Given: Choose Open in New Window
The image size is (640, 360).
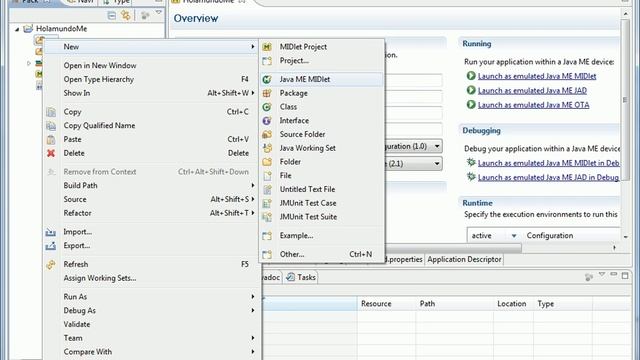Looking at the screenshot, I should pyautogui.click(x=100, y=65).
